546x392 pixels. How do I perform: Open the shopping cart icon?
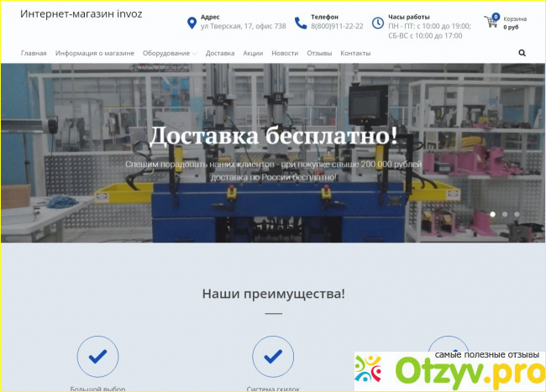(x=491, y=21)
